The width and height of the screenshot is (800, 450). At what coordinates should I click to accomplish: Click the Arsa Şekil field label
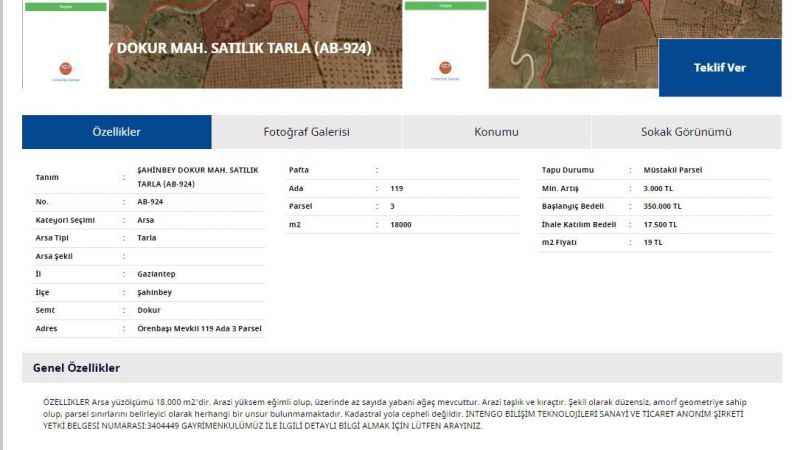(54, 256)
